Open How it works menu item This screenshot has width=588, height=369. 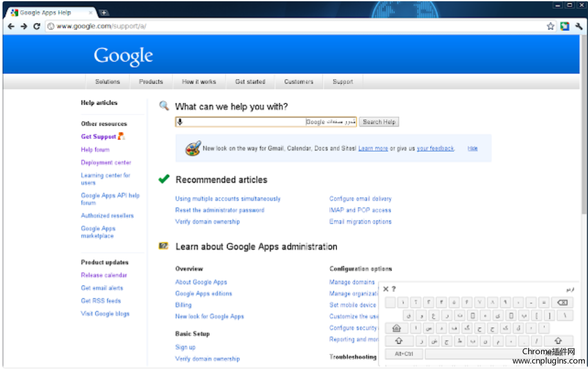click(x=199, y=82)
